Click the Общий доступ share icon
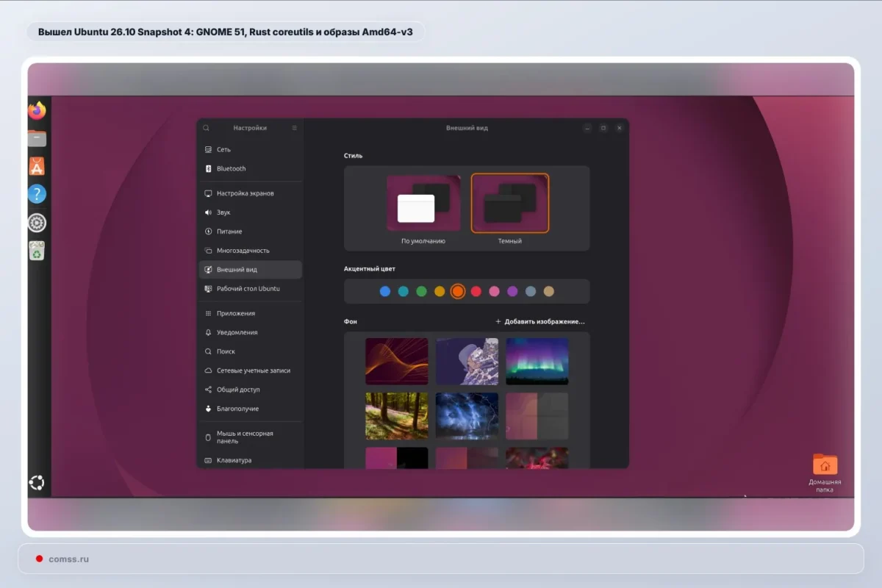The width and height of the screenshot is (882, 588). pyautogui.click(x=208, y=390)
